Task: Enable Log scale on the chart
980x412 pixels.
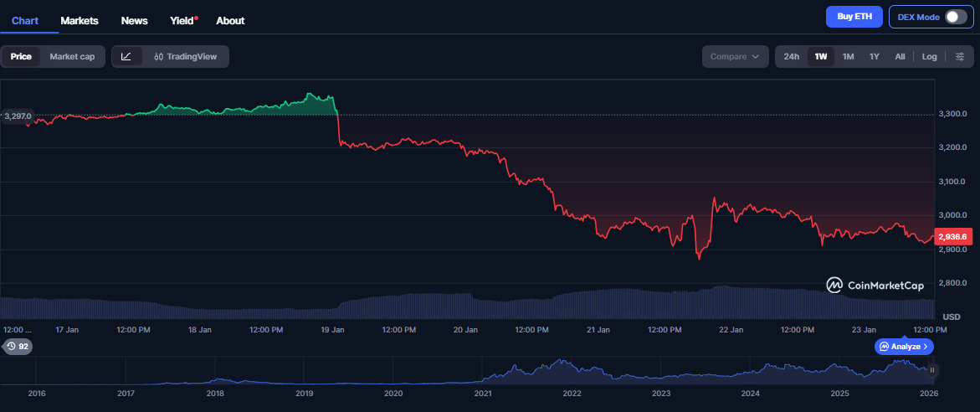Action: (929, 57)
